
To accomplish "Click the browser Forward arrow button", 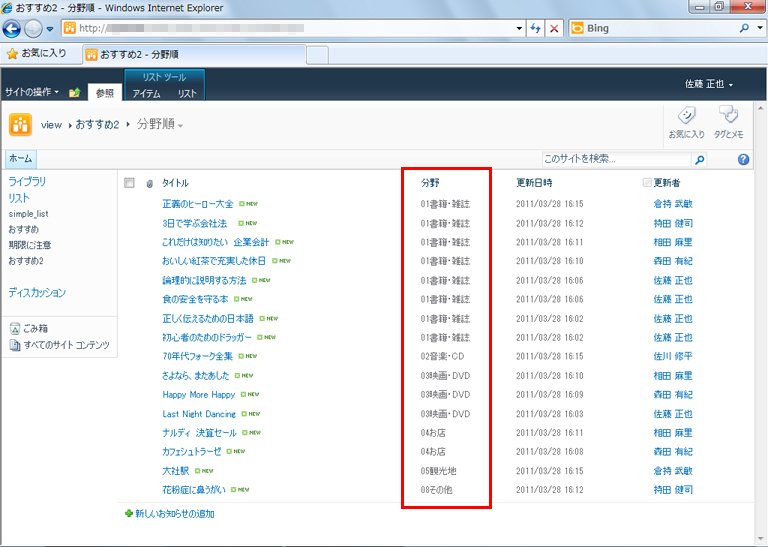I will point(33,29).
